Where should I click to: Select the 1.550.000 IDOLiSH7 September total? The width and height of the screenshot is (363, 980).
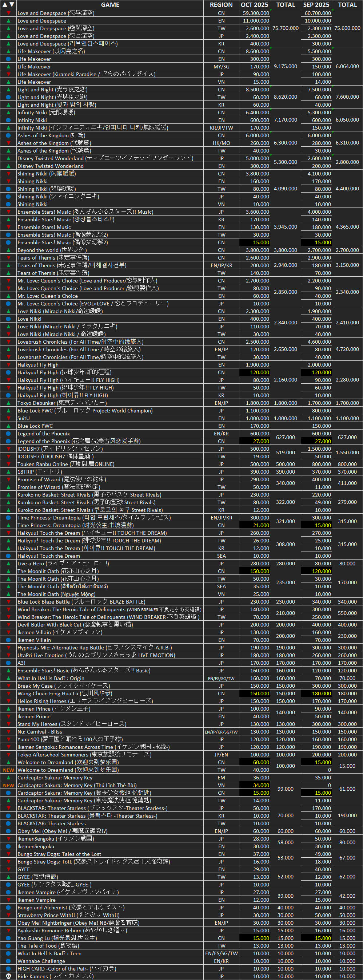[347, 453]
